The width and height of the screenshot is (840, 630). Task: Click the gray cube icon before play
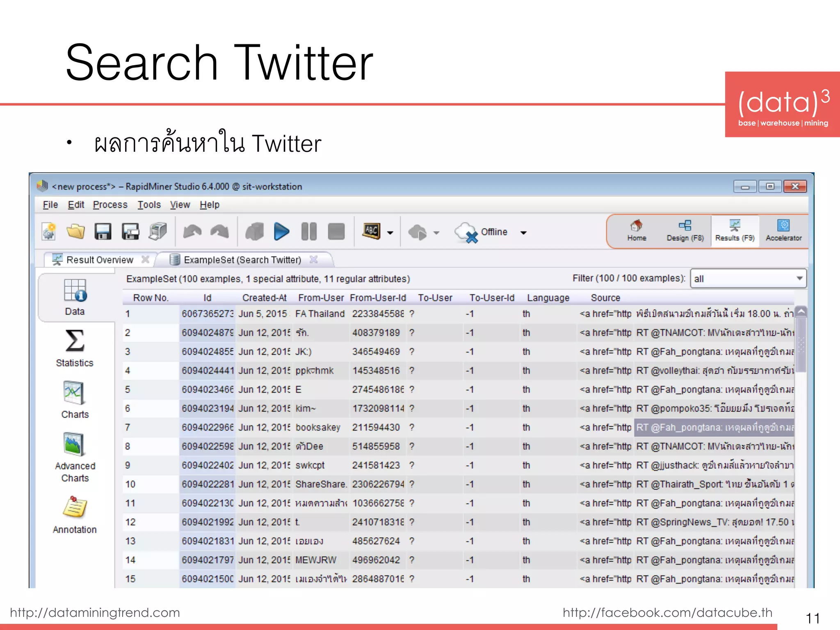point(254,231)
